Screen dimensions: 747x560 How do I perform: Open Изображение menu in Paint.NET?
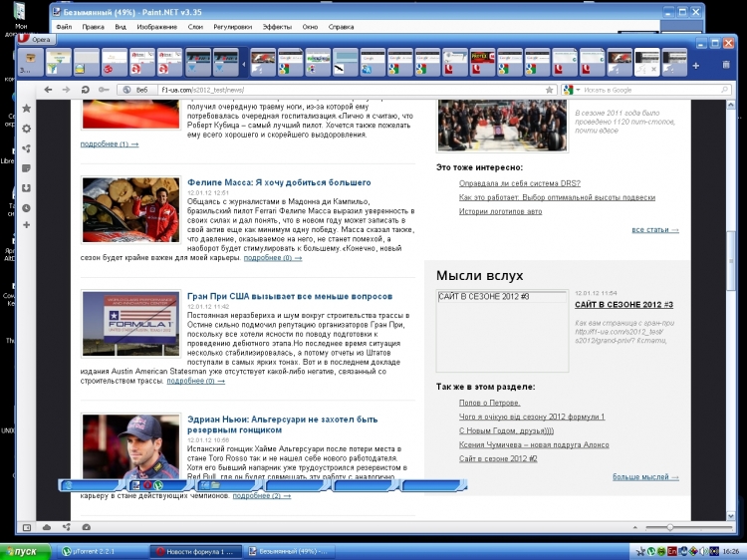tap(156, 27)
